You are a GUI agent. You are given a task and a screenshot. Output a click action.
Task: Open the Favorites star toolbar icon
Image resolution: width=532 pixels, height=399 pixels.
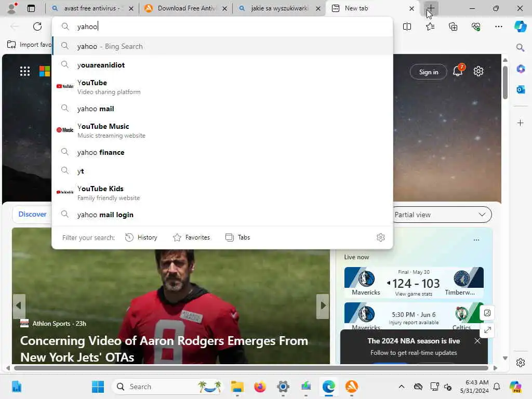tap(430, 26)
